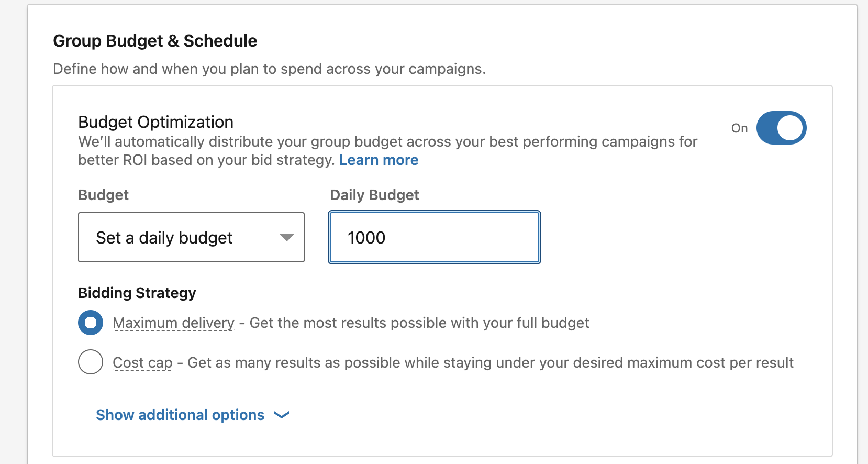Click the Maximum delivery underlined label

coord(173,323)
